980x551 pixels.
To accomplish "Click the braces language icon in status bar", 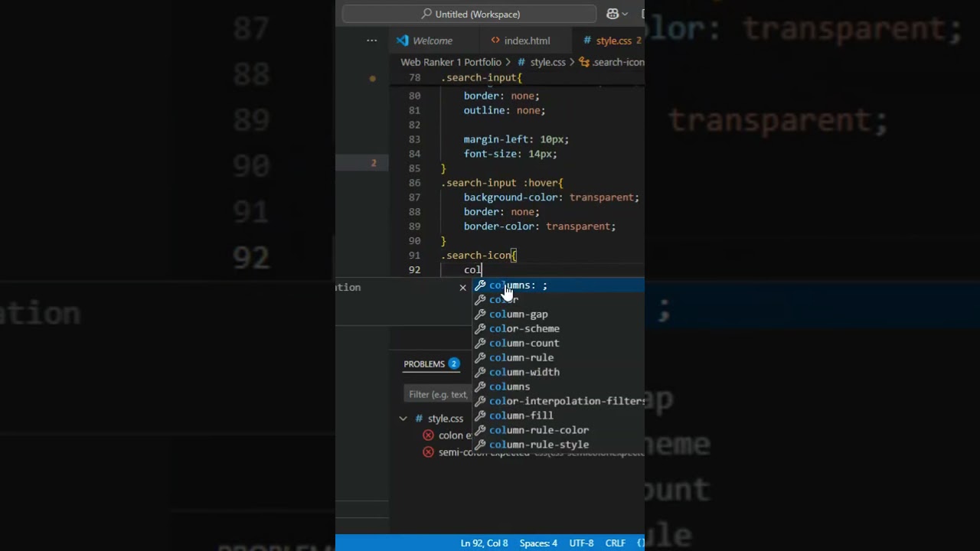I will (x=640, y=543).
